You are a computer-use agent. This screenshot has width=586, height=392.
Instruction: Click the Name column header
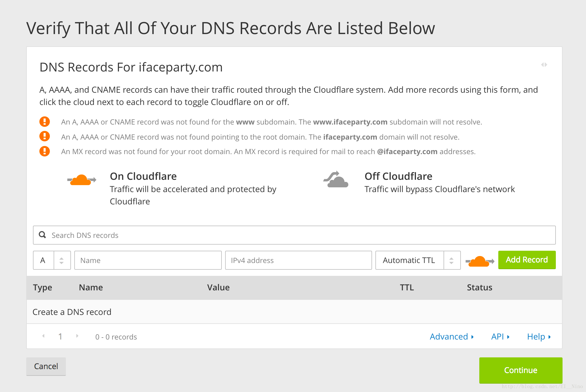point(91,288)
